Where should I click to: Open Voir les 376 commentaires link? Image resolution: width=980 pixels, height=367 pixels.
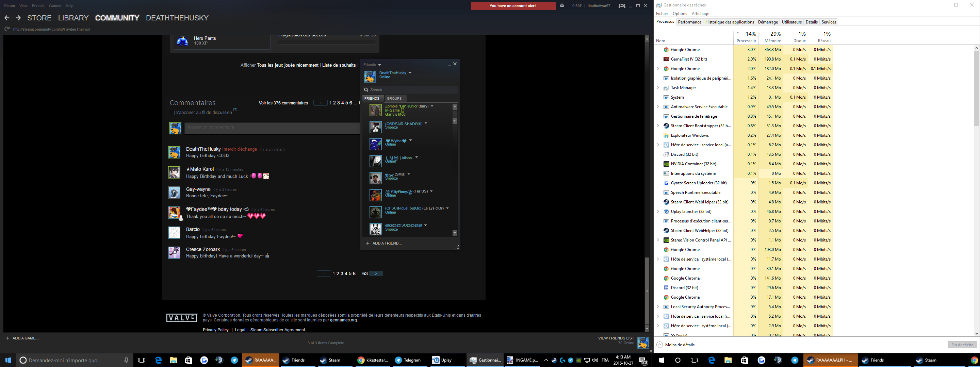(283, 103)
